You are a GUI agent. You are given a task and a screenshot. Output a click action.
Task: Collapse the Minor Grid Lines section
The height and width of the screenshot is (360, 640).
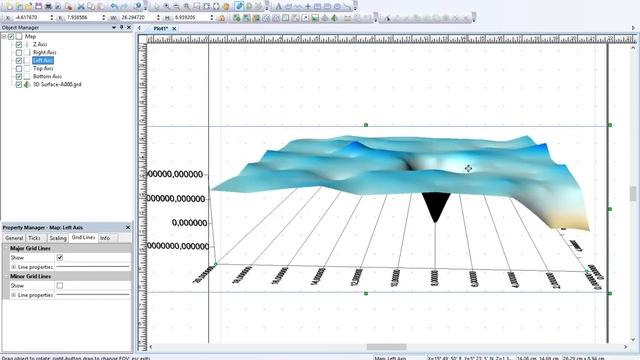coord(6,276)
